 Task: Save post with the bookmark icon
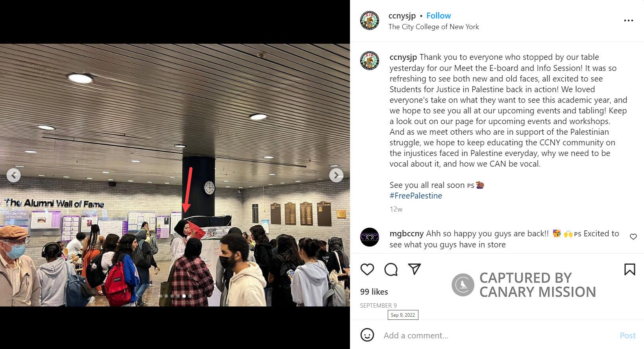coord(629,269)
